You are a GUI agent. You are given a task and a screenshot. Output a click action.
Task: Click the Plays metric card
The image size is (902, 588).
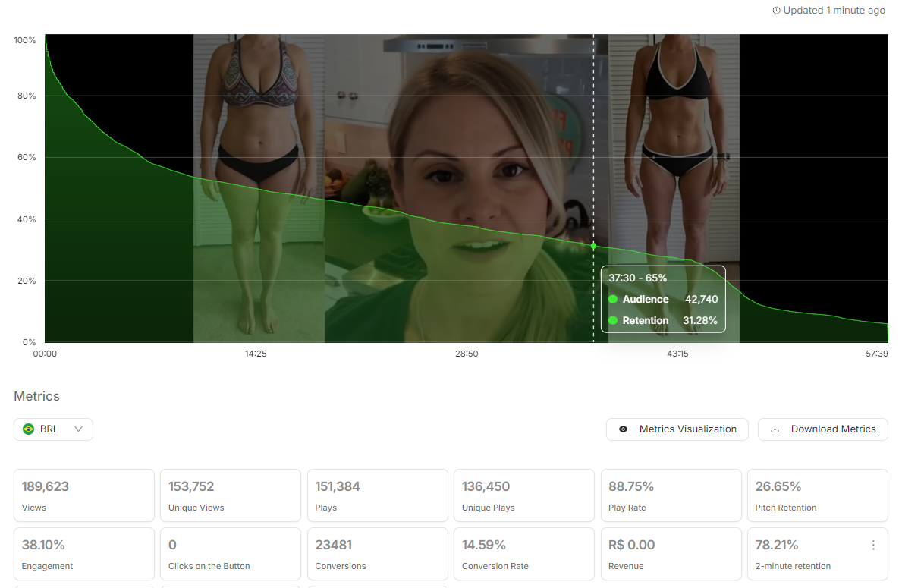click(377, 495)
